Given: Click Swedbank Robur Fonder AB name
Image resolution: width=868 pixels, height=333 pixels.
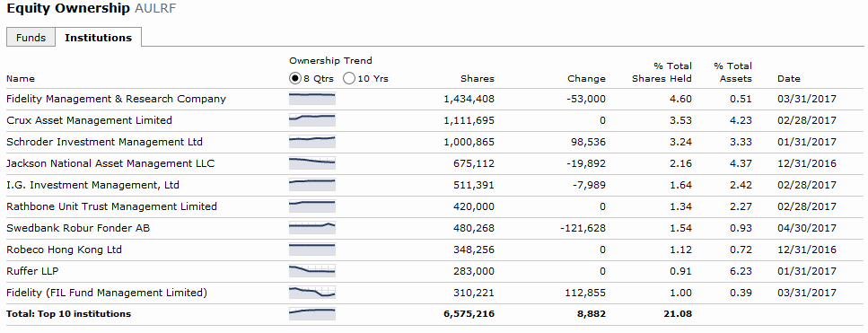Looking at the screenshot, I should click(x=78, y=229).
